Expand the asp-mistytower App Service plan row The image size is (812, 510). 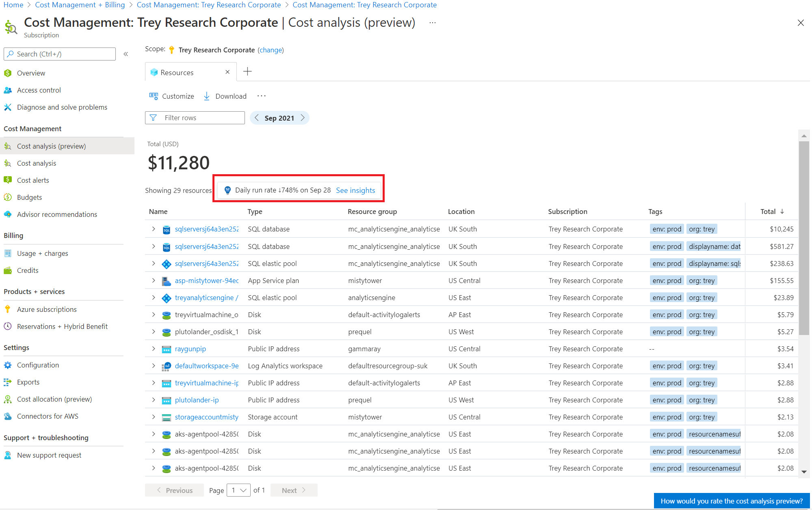(x=154, y=281)
